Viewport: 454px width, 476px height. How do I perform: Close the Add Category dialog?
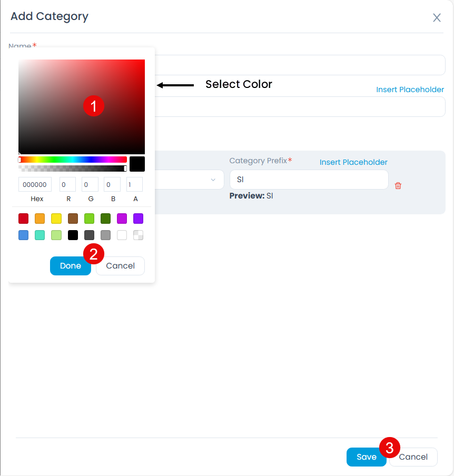(437, 17)
